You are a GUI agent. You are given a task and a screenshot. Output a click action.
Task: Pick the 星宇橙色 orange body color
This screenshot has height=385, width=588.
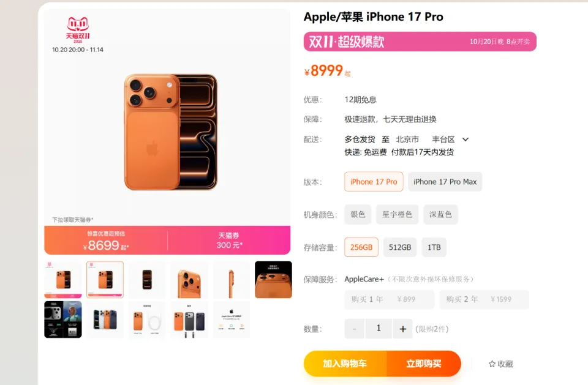397,214
